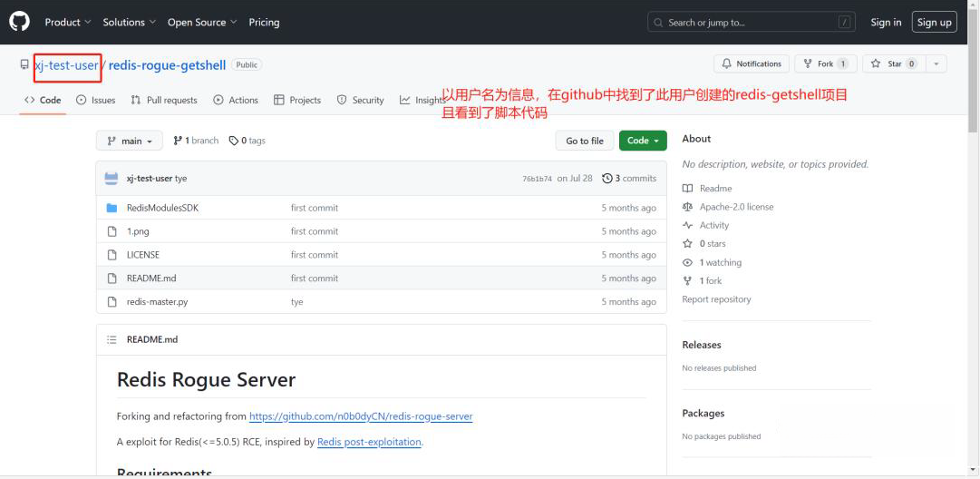
Task: Switch to the Issues tab
Action: pyautogui.click(x=95, y=100)
